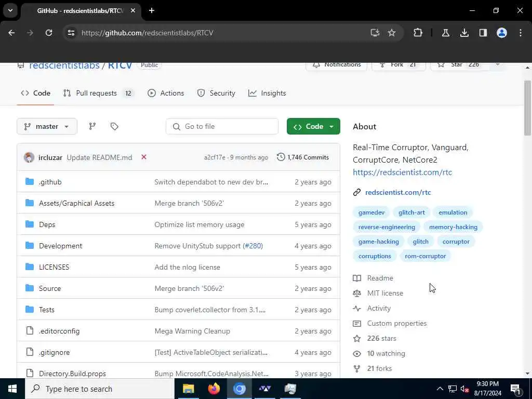532x399 pixels.
Task: Close the GitHub RTCV browser tab
Action: [x=133, y=10]
